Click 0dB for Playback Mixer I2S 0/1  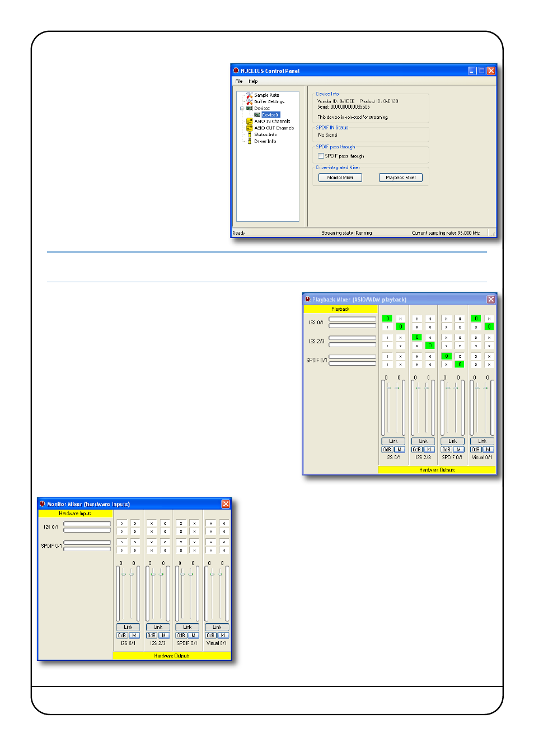[387, 450]
